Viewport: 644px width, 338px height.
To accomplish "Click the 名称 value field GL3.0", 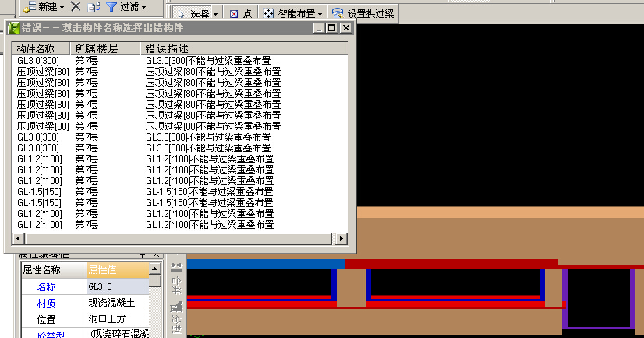I will pos(115,287).
